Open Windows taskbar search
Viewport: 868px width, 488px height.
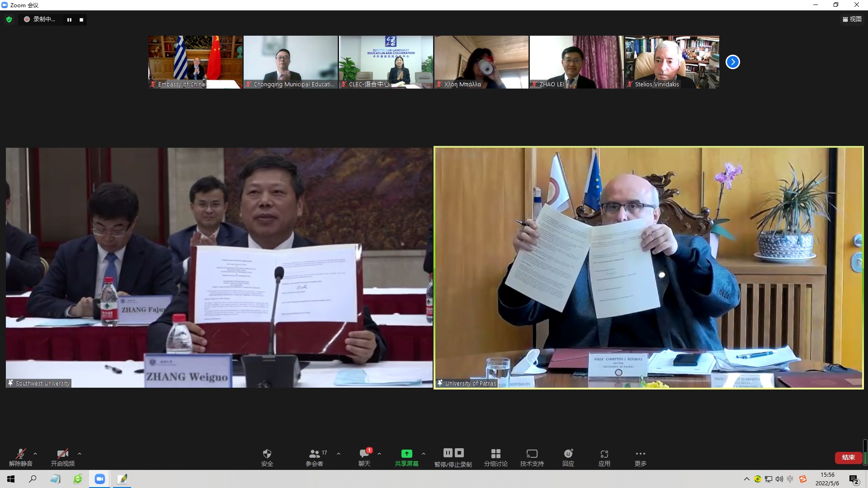[x=33, y=479]
